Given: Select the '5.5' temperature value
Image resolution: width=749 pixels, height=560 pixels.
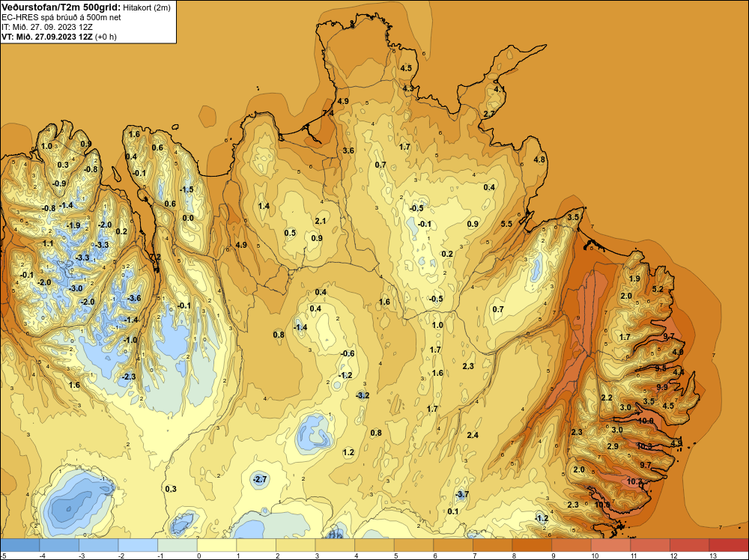Looking at the screenshot, I should point(506,224).
